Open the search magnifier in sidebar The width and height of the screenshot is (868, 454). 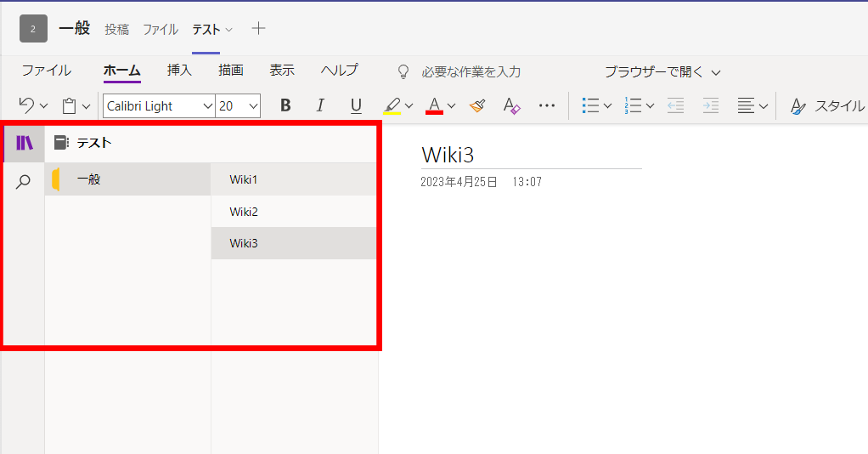pos(24,181)
